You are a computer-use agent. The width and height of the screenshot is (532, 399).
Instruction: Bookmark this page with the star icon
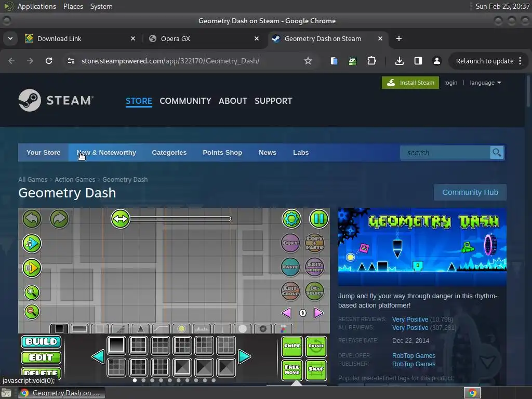308,61
